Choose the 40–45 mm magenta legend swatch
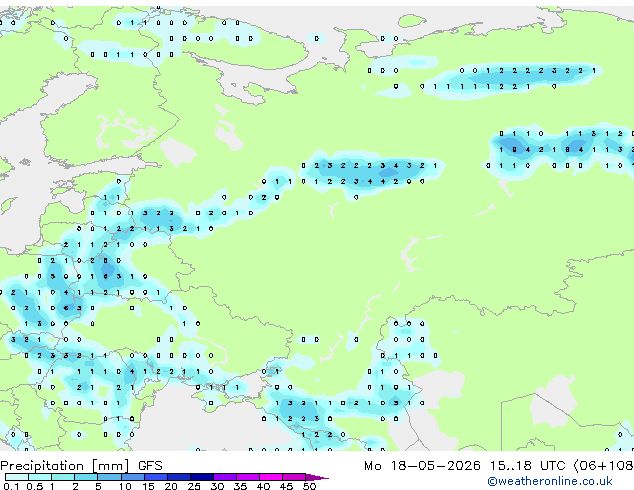The width and height of the screenshot is (634, 490). pyautogui.click(x=271, y=477)
